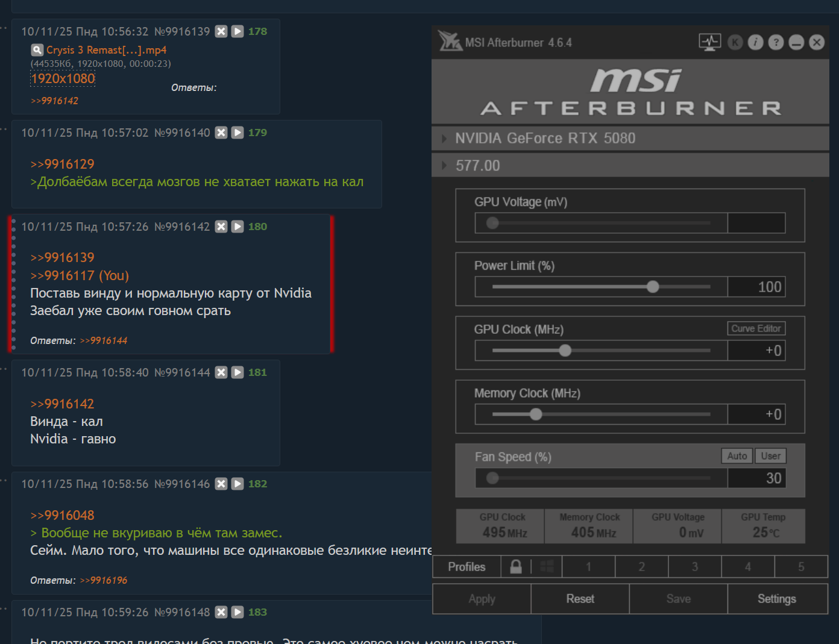Click the magnifier icon beside Crysis 3 file
The width and height of the screenshot is (839, 644).
37,50
